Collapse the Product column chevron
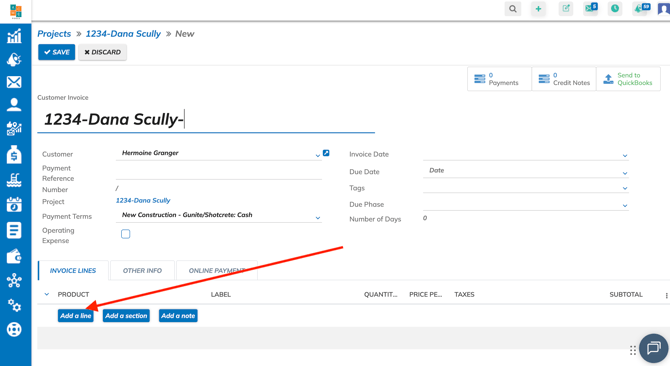 pos(47,294)
